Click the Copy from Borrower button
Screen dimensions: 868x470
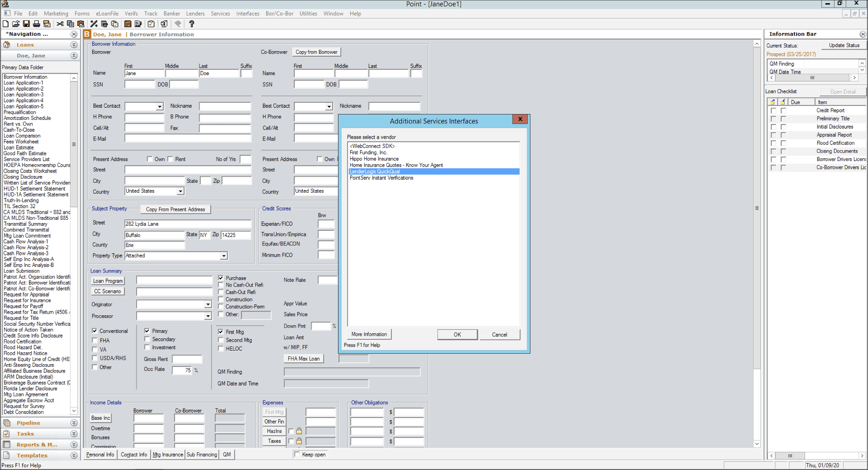[x=316, y=52]
